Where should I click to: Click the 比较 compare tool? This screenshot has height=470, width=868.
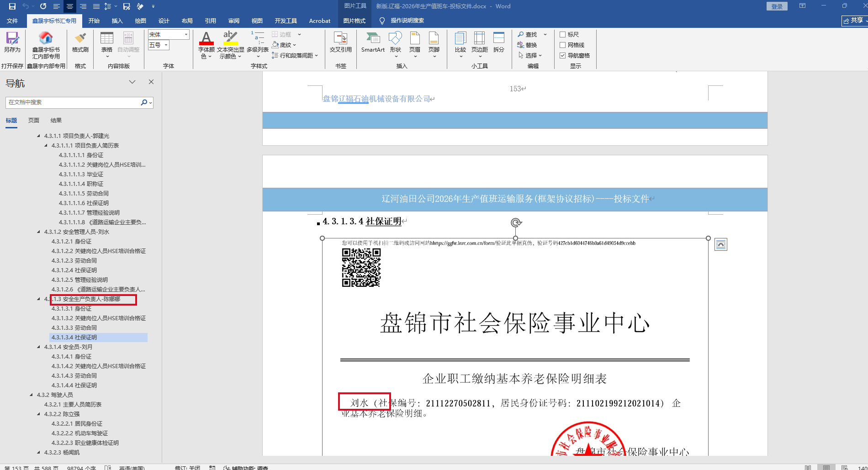tap(460, 45)
